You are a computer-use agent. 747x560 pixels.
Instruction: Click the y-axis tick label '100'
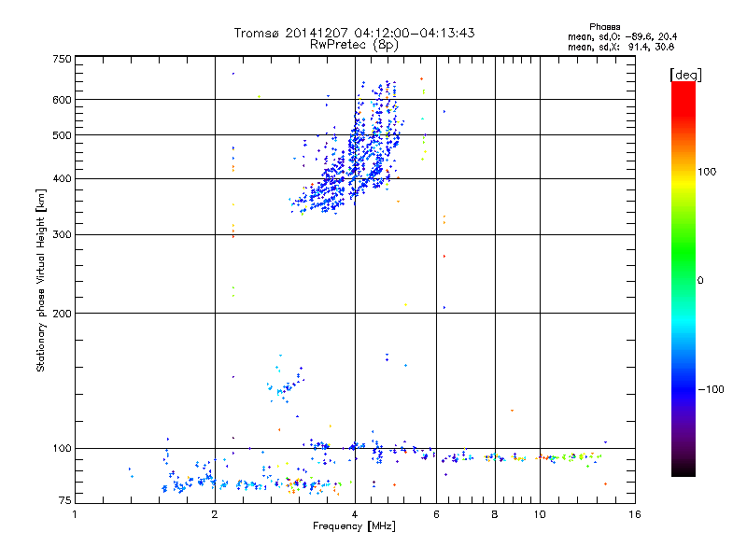(62, 448)
